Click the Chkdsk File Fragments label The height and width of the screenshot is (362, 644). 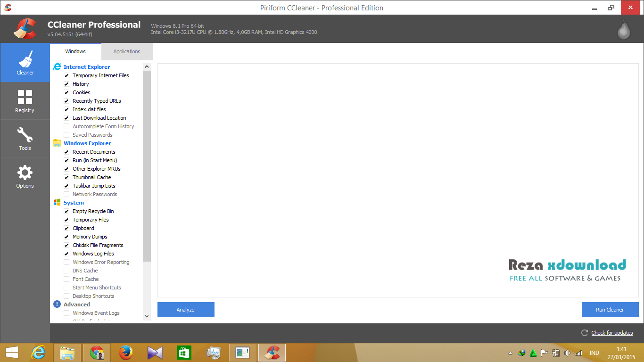98,245
